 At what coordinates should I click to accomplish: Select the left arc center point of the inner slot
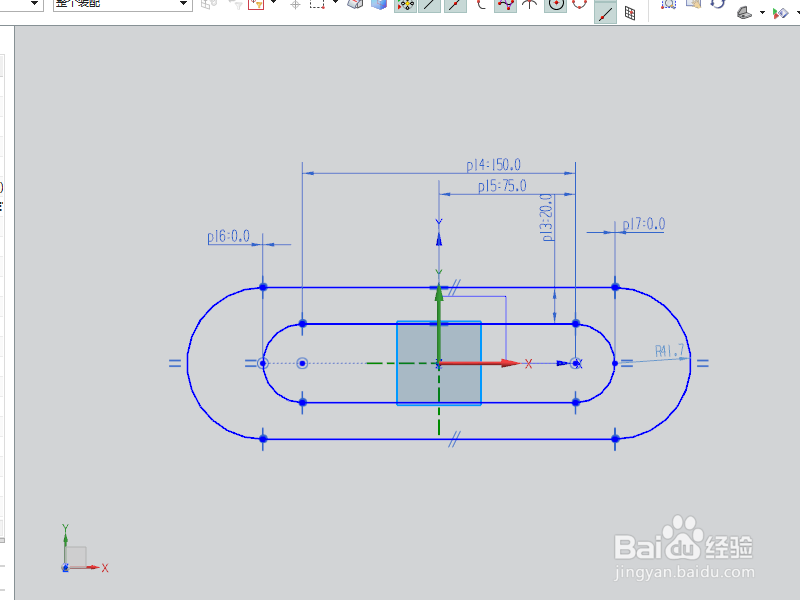coord(302,363)
